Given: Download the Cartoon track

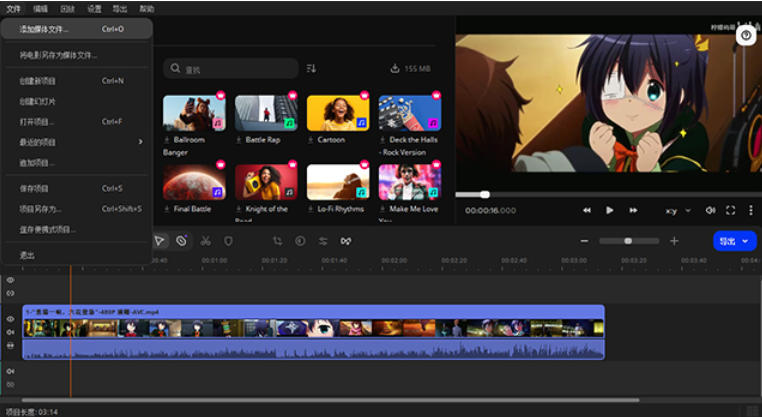Looking at the screenshot, I should click(x=311, y=140).
